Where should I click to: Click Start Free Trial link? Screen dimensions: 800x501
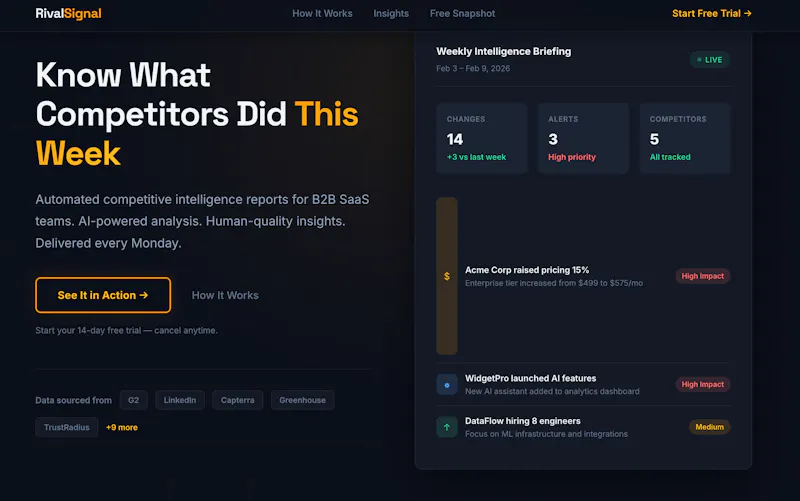click(711, 14)
